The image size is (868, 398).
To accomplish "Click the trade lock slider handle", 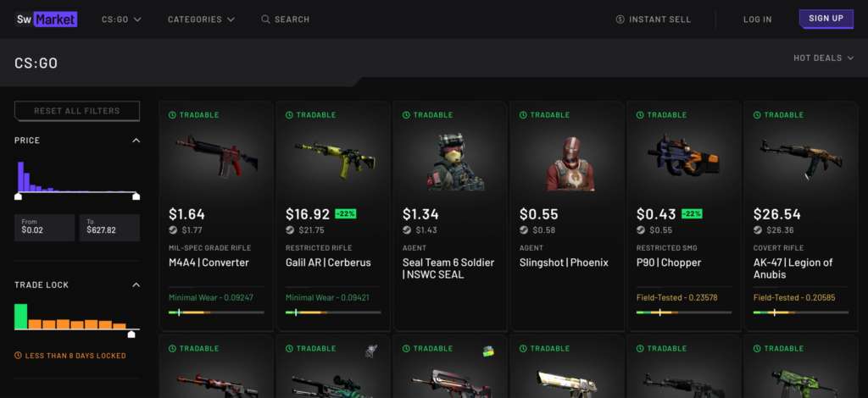I will pos(131,334).
